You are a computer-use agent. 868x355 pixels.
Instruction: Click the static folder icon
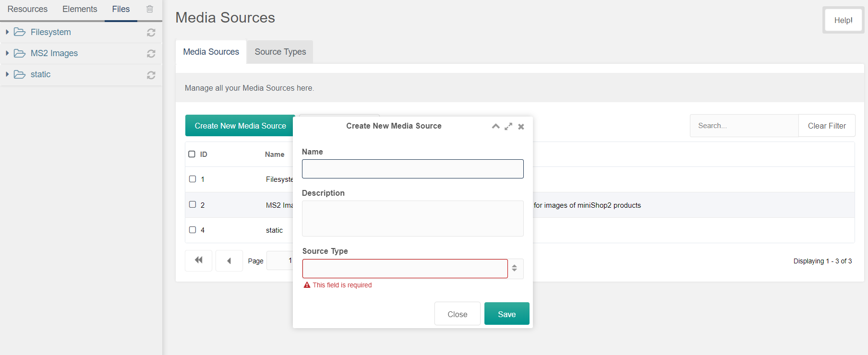point(20,74)
